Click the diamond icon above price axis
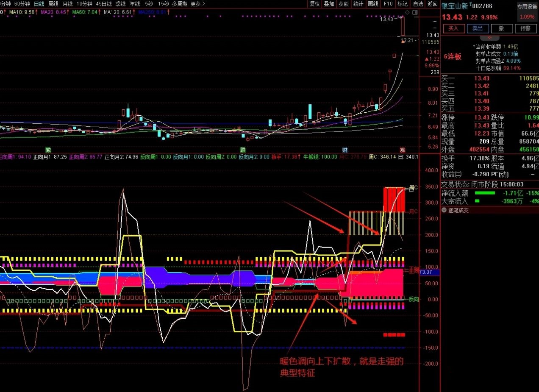Screen dimensions: 539x392 coord(407,13)
